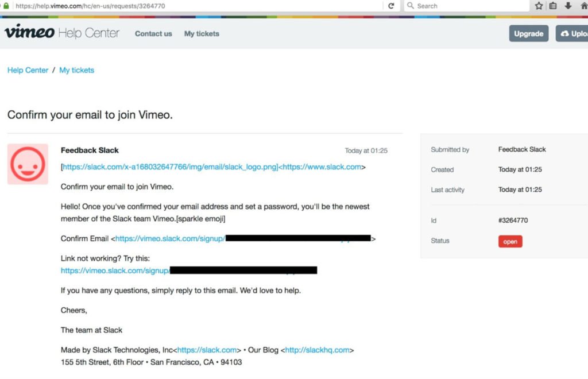Follow the Help Center breadcrumb link
This screenshot has height=379, width=588.
(x=28, y=70)
